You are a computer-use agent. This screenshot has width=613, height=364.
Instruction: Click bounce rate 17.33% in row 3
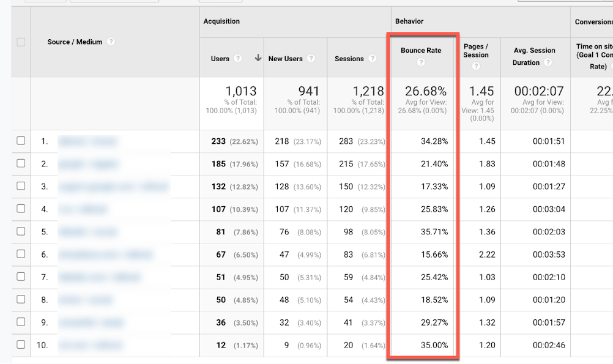[x=434, y=187]
